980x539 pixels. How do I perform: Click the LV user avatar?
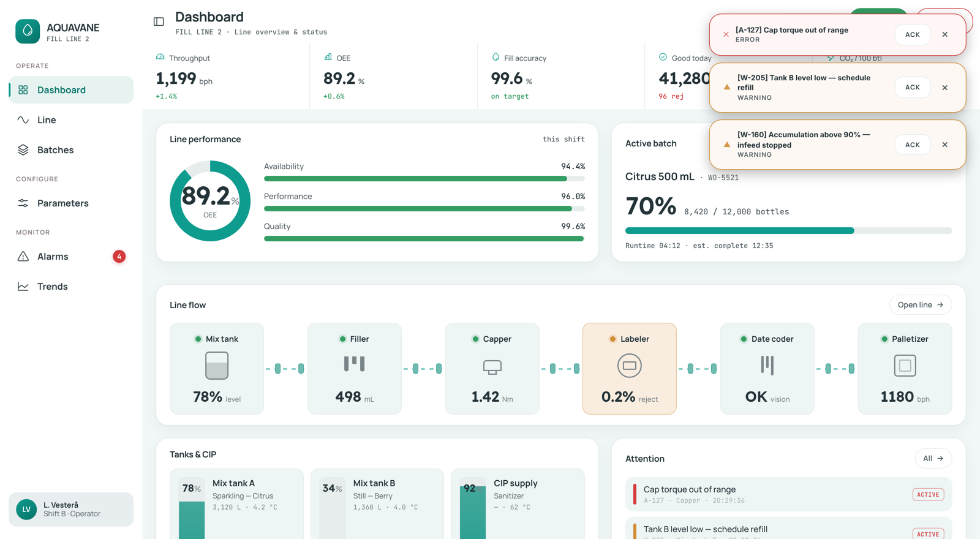point(26,510)
